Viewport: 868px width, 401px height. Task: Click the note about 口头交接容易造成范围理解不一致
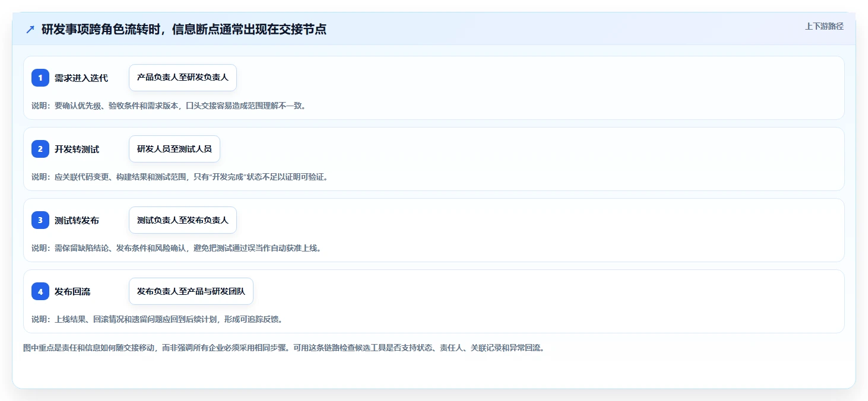(169, 106)
